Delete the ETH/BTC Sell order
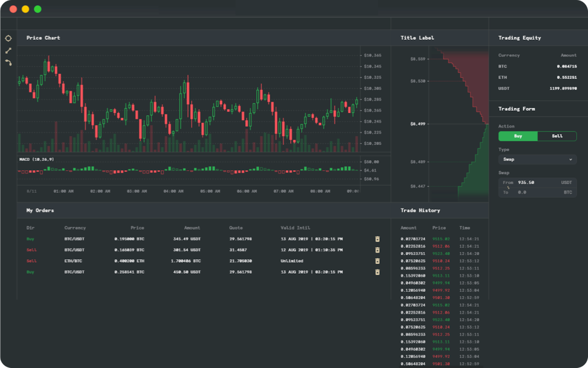 click(377, 261)
